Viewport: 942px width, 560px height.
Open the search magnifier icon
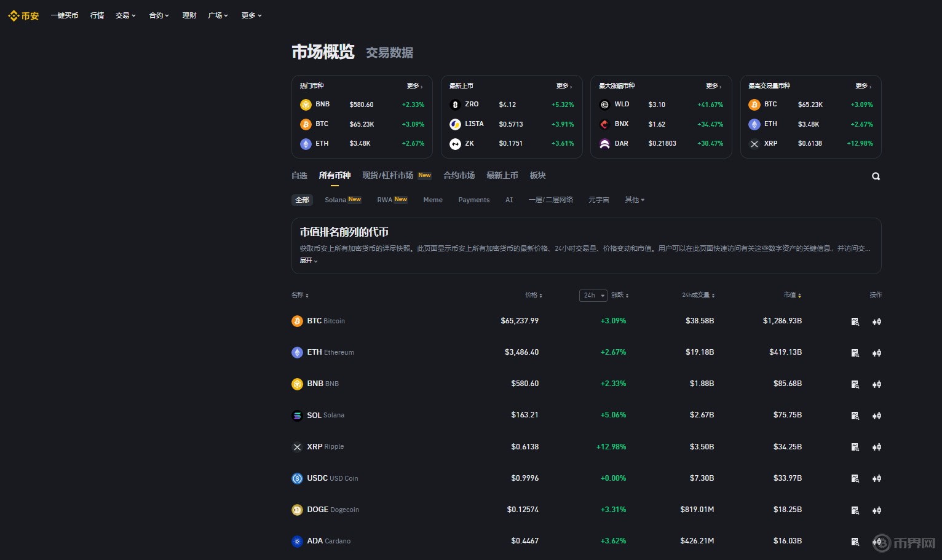click(x=876, y=176)
